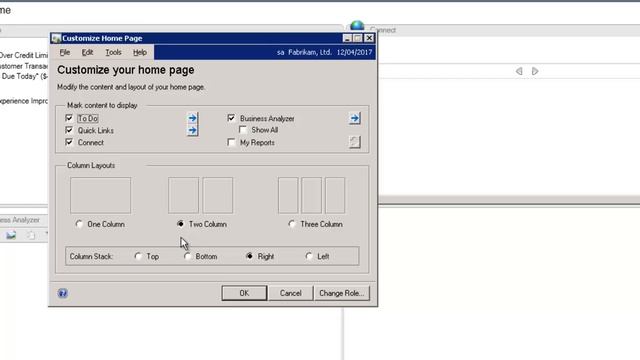Click the My Reports details button
Viewport: 640px width, 360px height.
click(x=354, y=142)
